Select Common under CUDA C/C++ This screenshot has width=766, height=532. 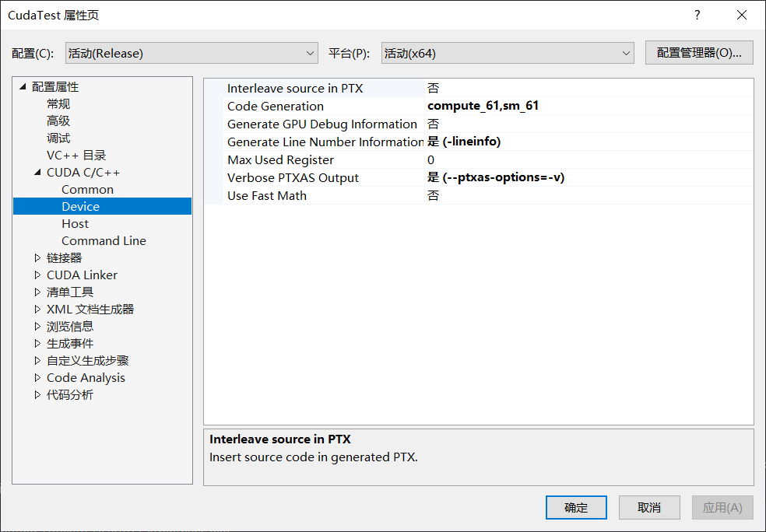(x=87, y=189)
